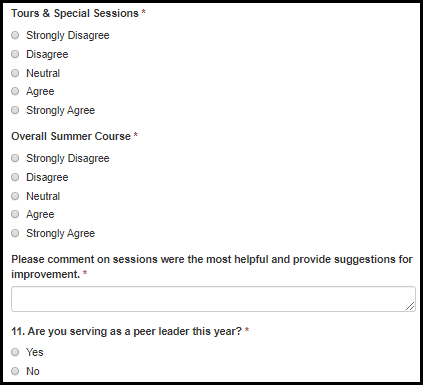
Task: Select Agree under Overall Summer Course
Action: tap(15, 214)
